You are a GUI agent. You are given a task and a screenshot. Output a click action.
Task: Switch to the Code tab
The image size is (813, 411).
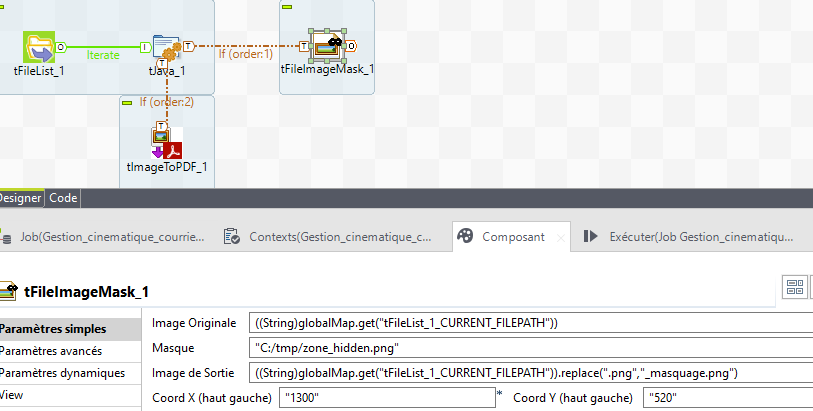63,198
